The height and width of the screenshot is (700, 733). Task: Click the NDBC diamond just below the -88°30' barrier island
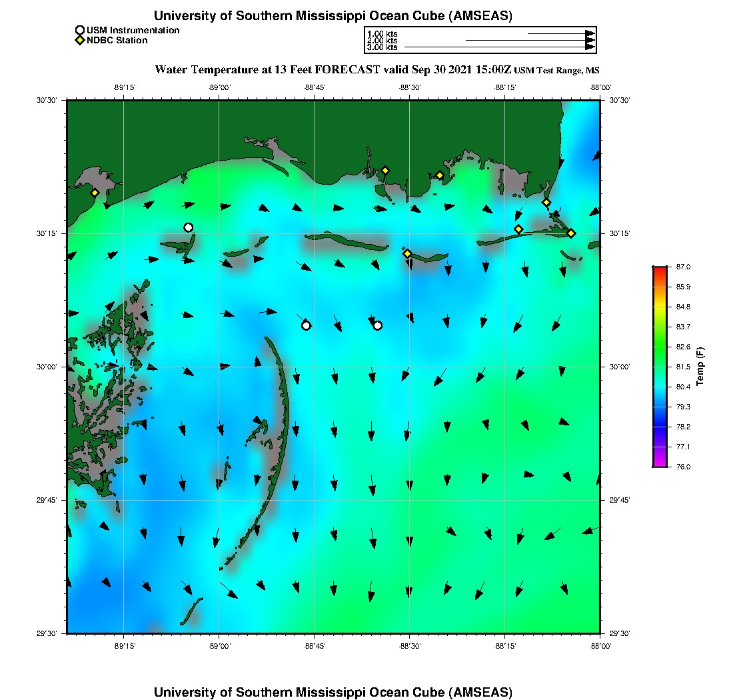pos(407,253)
